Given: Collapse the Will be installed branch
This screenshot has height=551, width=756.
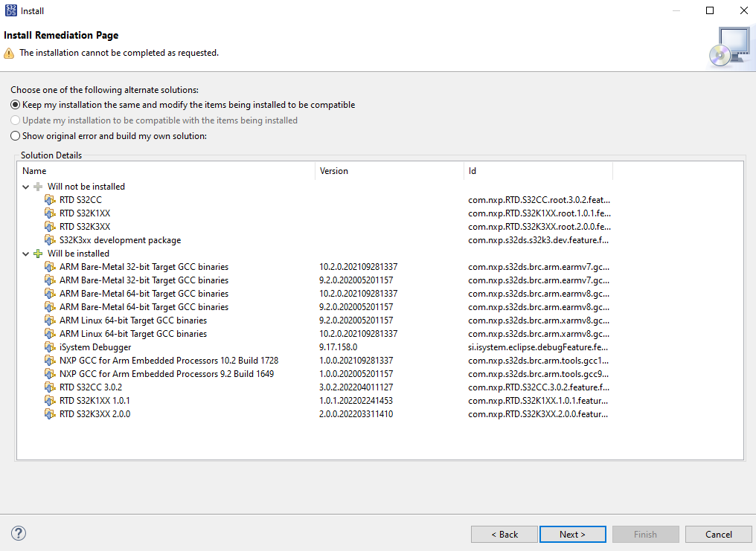Looking at the screenshot, I should tap(25, 253).
